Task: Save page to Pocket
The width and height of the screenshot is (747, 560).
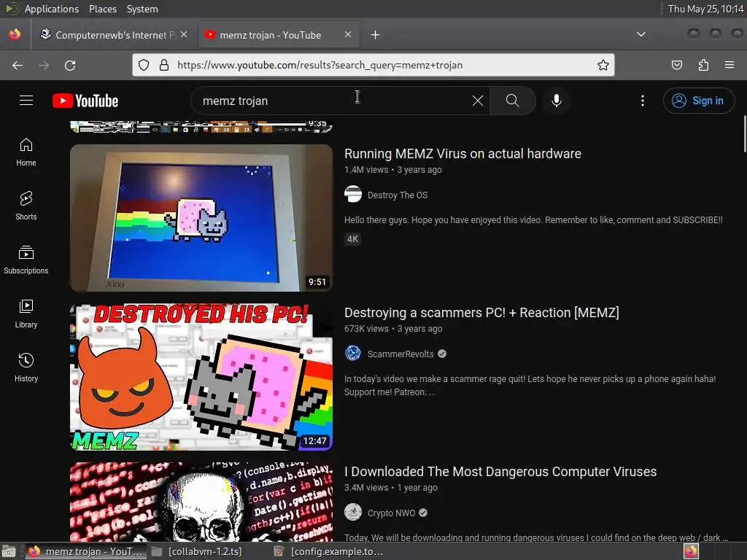Action: [x=676, y=65]
